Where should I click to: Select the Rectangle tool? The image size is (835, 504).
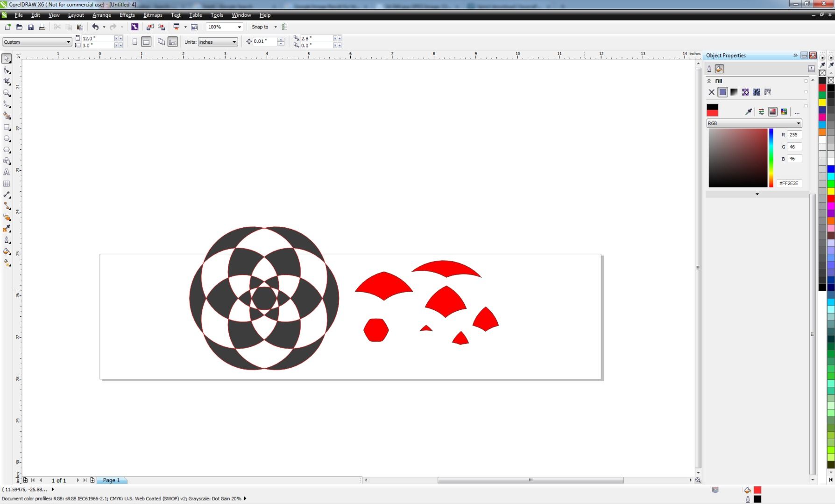coord(7,127)
